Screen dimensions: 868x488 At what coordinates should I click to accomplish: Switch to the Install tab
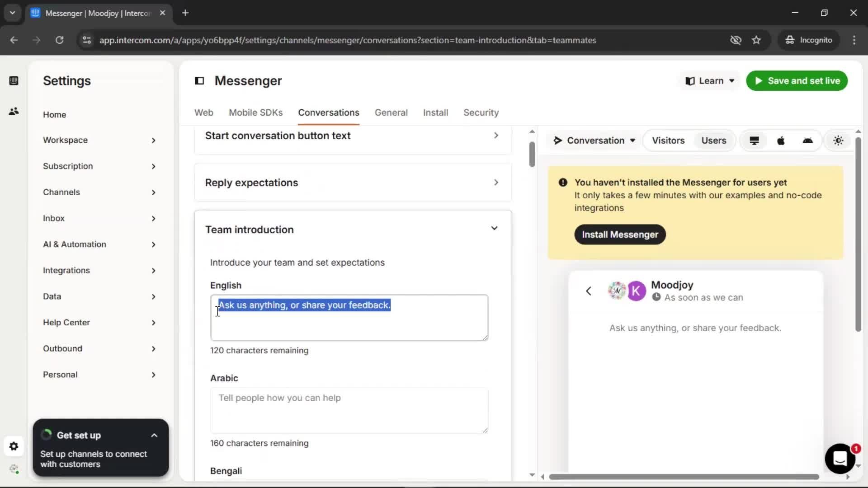pos(435,113)
